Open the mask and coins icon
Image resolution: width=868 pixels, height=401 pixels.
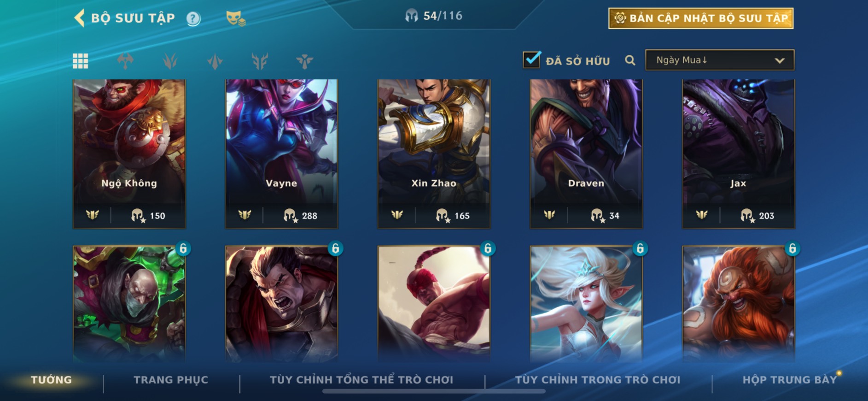tap(236, 19)
